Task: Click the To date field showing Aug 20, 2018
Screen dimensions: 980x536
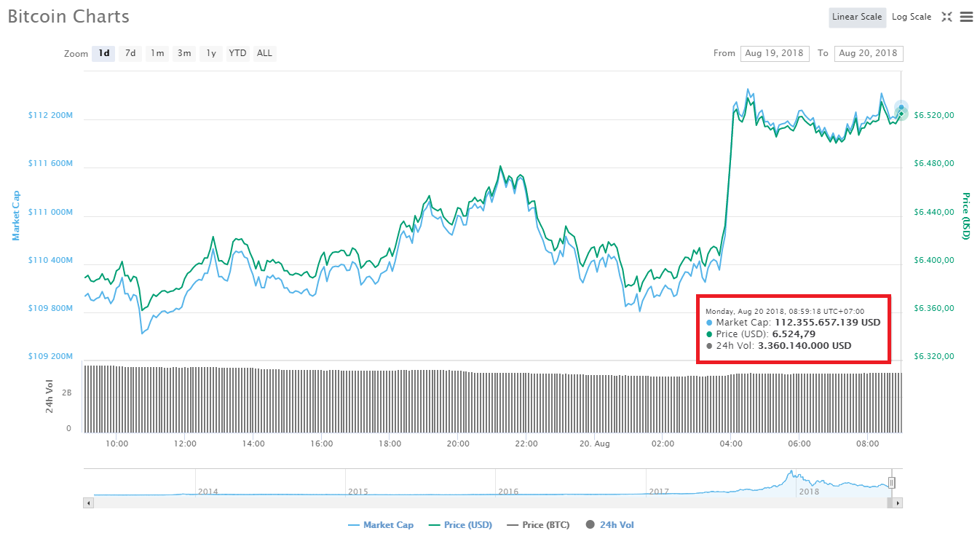Action: click(x=869, y=53)
